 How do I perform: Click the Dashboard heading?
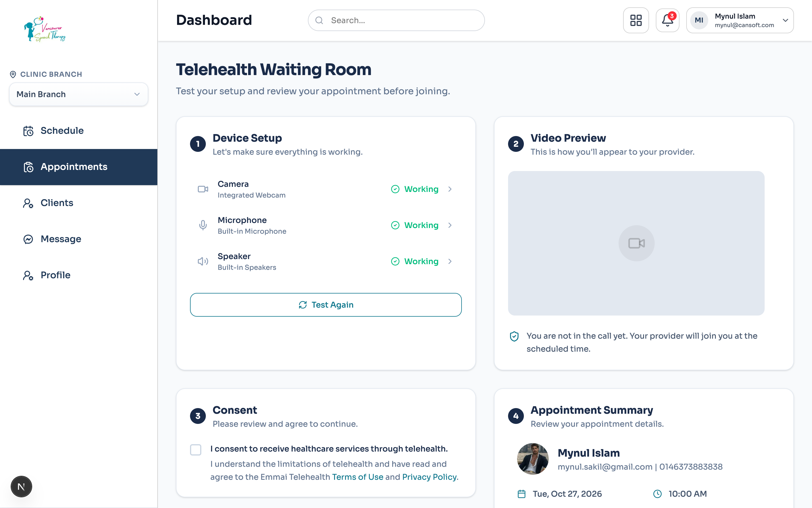(214, 20)
